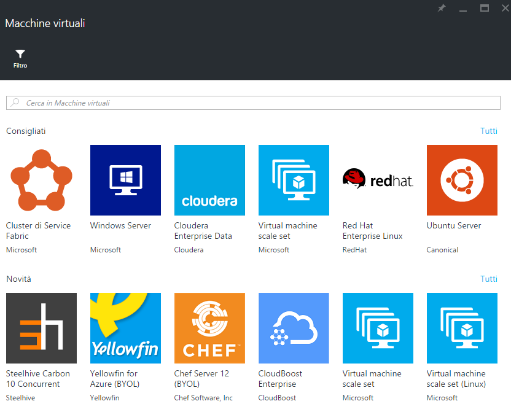Click the 'Steelhive' publisher name
Screen dimensions: 511x420
click(x=20, y=398)
